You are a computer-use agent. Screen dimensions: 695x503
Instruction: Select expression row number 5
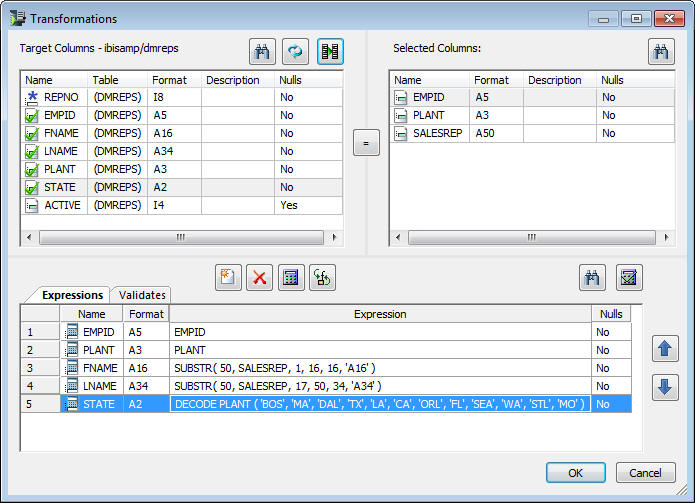coord(40,404)
